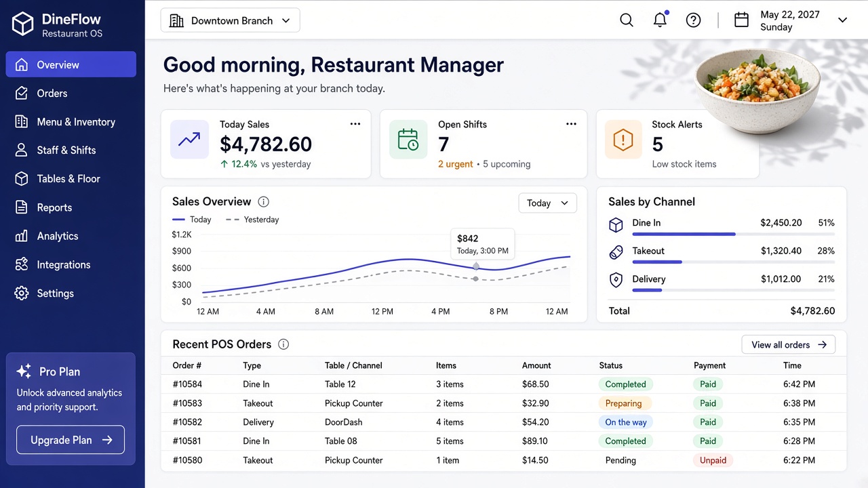
Task: Click the 3:00 PM chart data point
Action: pos(476,266)
